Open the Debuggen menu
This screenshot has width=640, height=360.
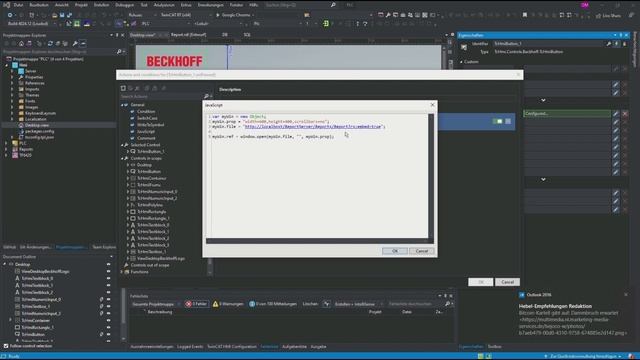pyautogui.click(x=124, y=5)
